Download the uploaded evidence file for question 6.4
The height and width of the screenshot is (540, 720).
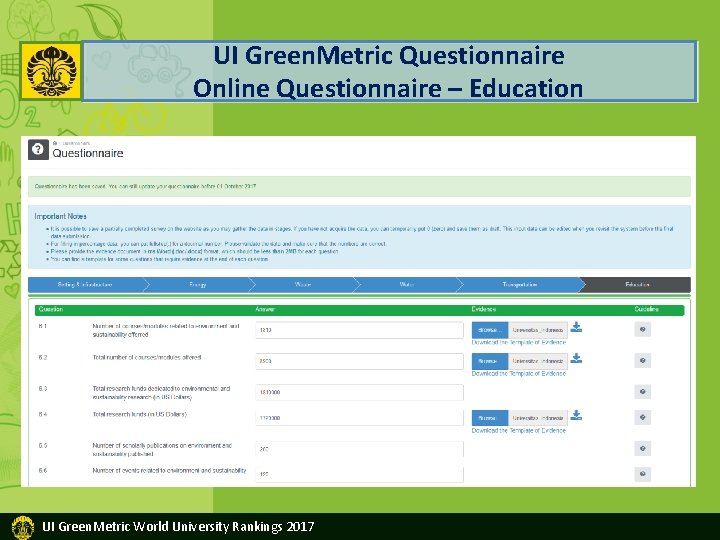[x=576, y=416]
